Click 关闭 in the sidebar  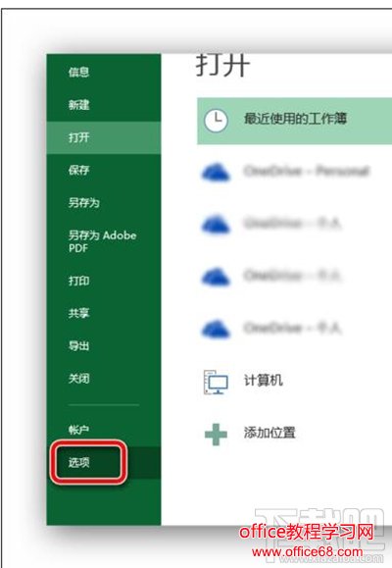[x=78, y=379]
